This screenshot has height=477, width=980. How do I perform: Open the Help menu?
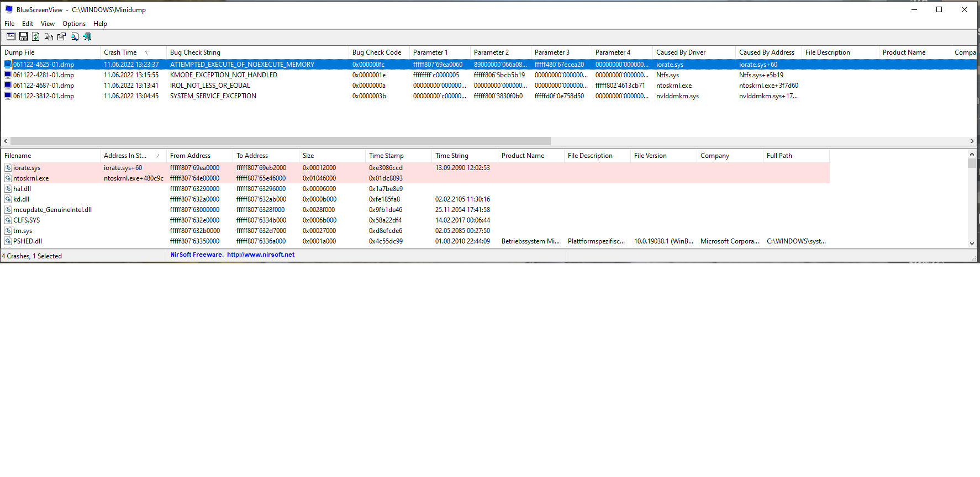pos(100,24)
